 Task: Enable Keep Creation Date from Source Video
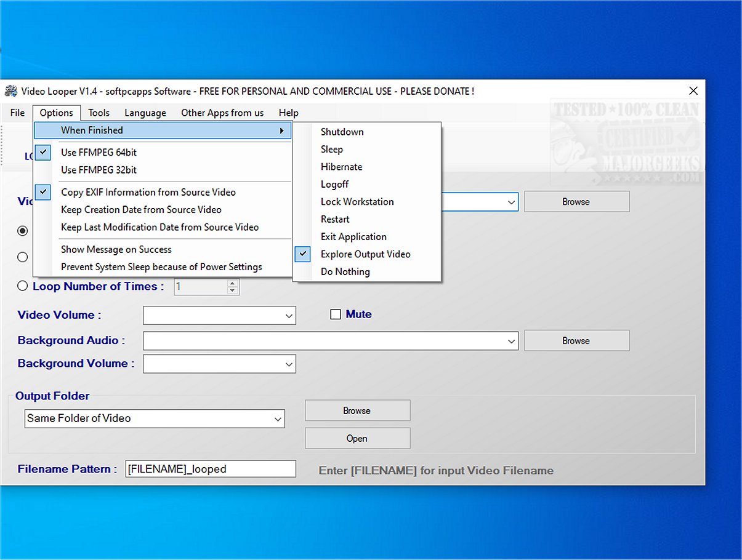click(163, 210)
